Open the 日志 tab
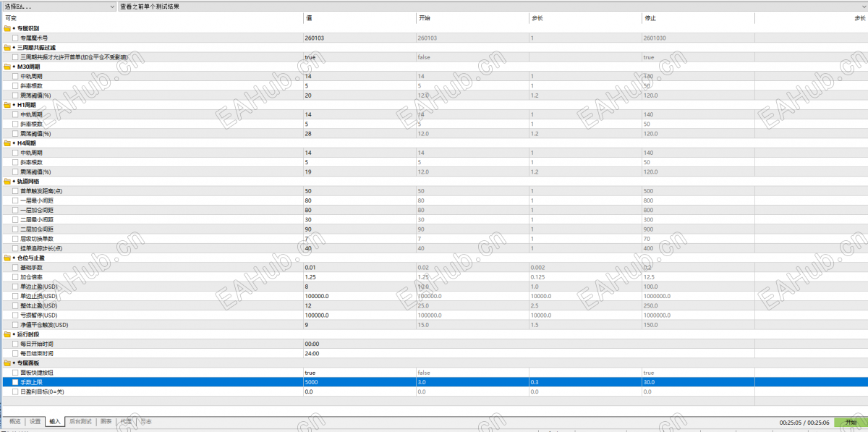The image size is (868, 432). 145,421
